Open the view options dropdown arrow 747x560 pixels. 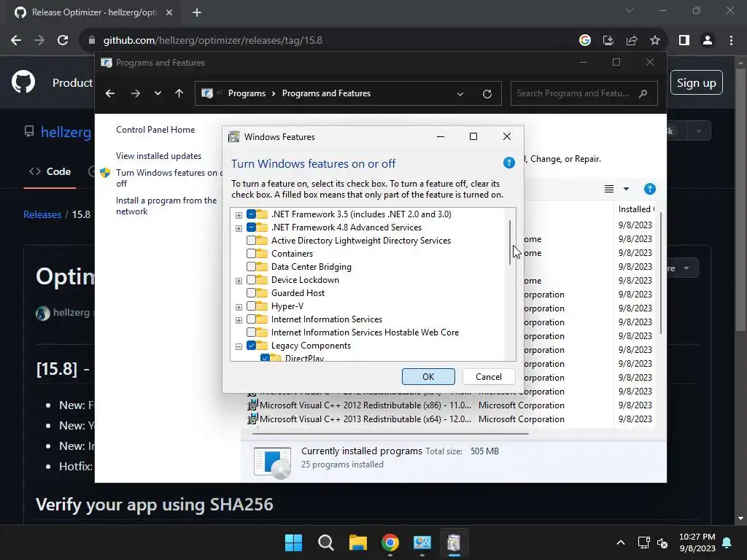[x=626, y=189]
